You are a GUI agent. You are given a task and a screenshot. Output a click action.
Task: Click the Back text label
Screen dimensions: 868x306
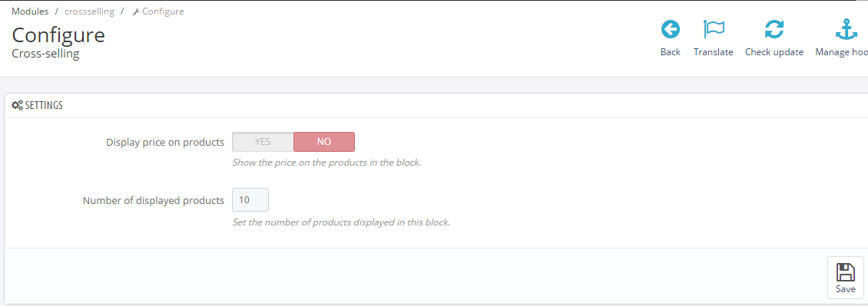coord(671,52)
